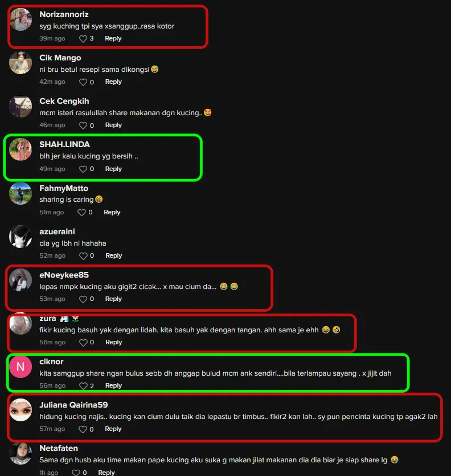Open FahmyMatto's avatar

pyautogui.click(x=20, y=193)
